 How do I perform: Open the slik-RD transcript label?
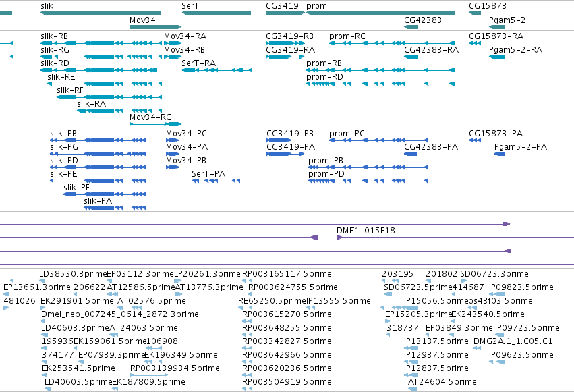(x=55, y=63)
